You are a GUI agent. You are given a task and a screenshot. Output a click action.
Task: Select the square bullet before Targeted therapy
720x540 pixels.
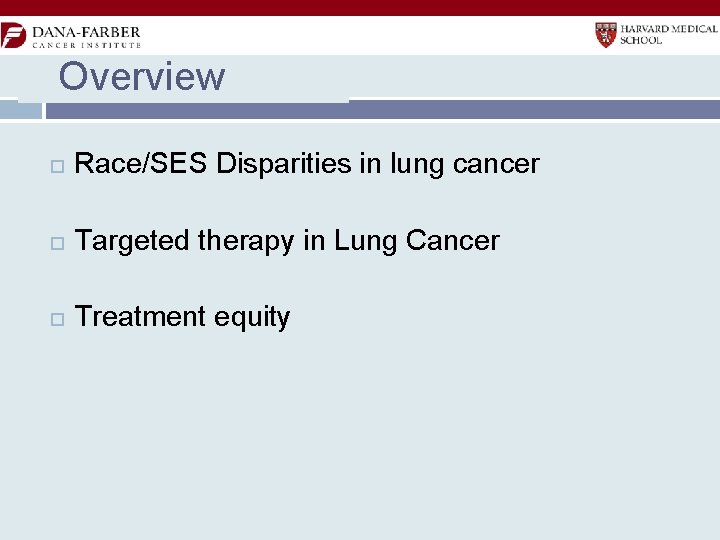[x=55, y=242]
